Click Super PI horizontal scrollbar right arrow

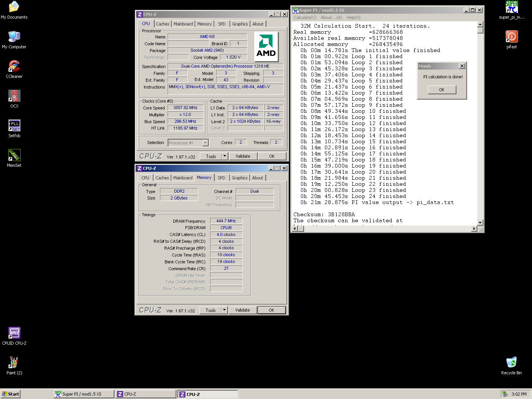pyautogui.click(x=474, y=229)
